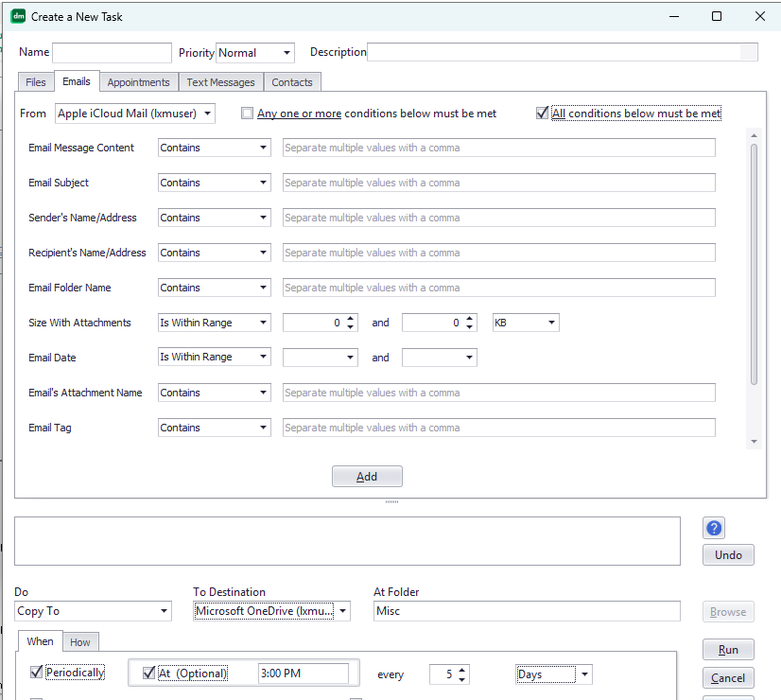Disable the Periodically checkbox
The height and width of the screenshot is (700, 781).
[x=36, y=673]
